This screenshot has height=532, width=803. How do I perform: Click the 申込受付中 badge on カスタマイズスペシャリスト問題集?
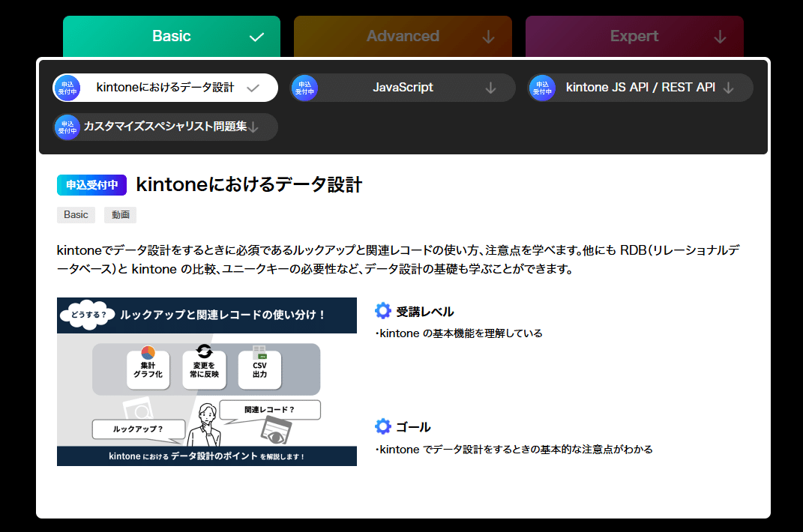tap(67, 127)
